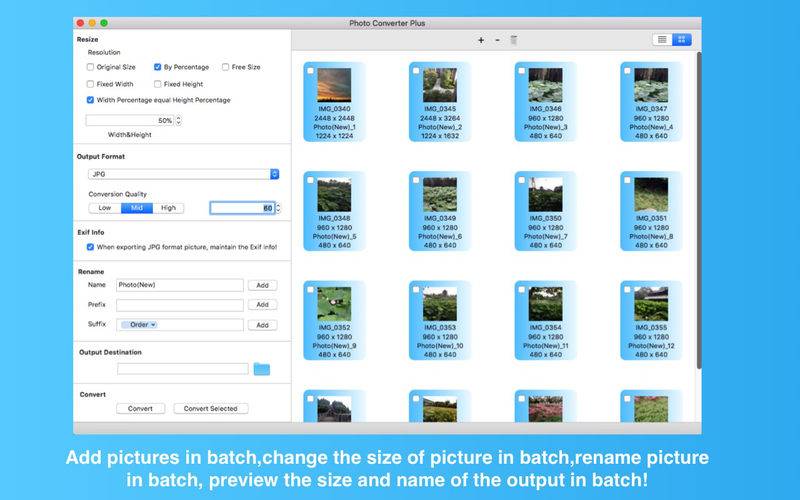
Task: Select the IMG_0353 thumbnail
Action: coord(440,304)
